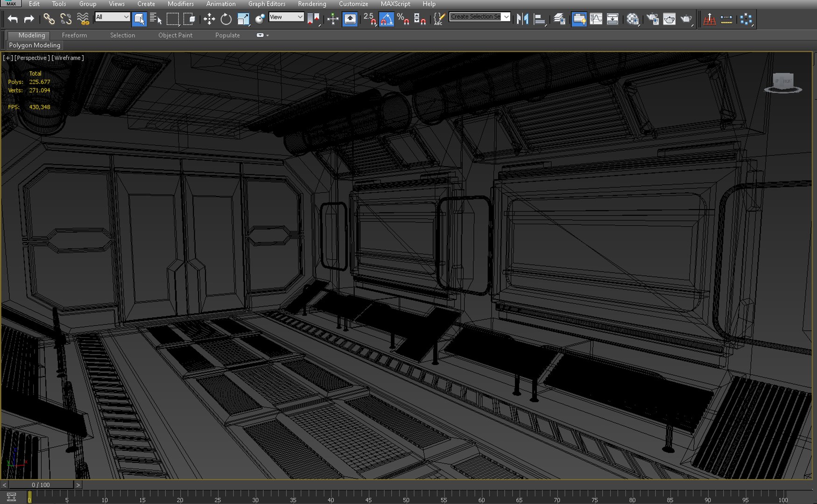Click the Use Pivot Point Center icon
This screenshot has height=504, width=817.
coord(313,19)
